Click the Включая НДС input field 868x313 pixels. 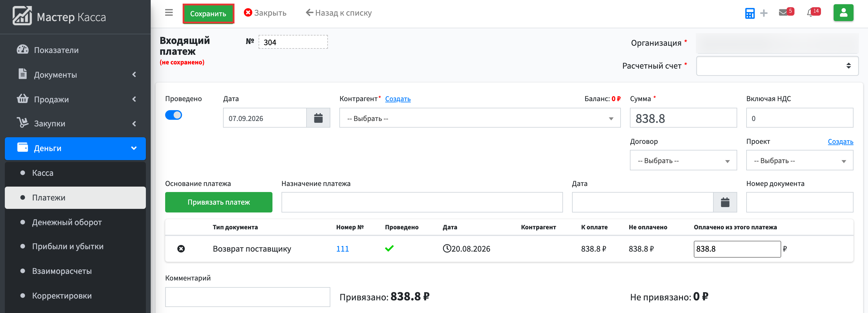(799, 118)
